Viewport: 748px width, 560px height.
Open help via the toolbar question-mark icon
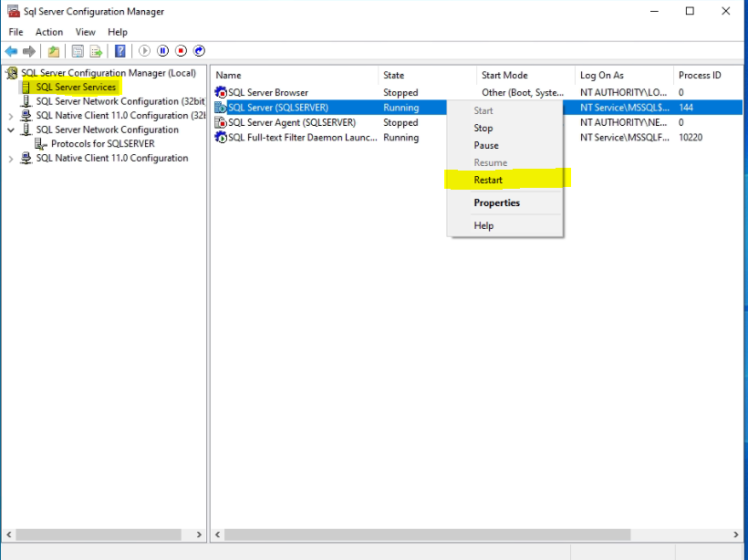120,51
